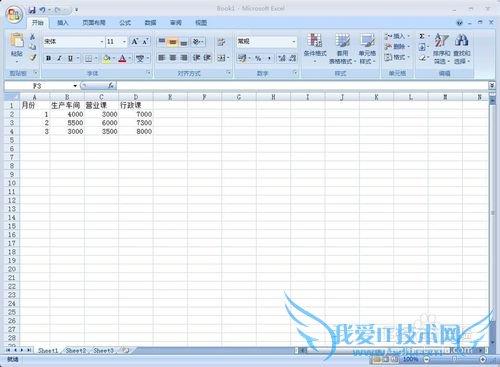Toggle underline formatting
Screen dimensions: 500x367
click(x=70, y=58)
